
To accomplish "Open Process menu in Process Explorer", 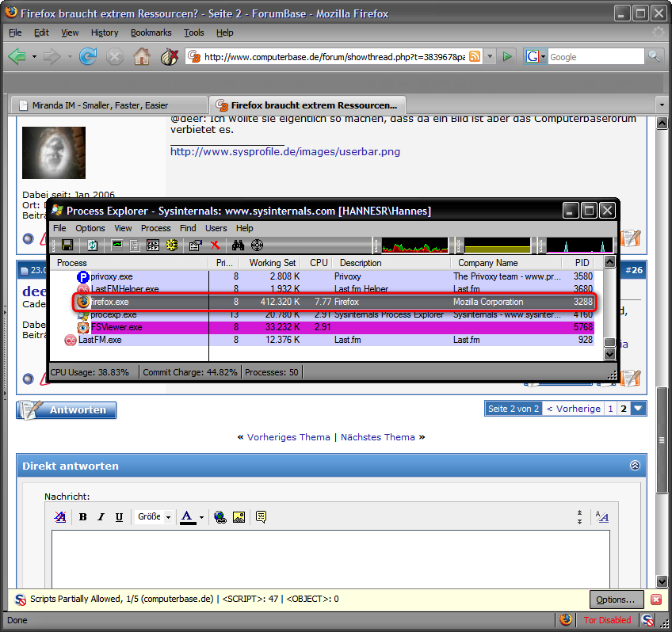I will point(155,228).
